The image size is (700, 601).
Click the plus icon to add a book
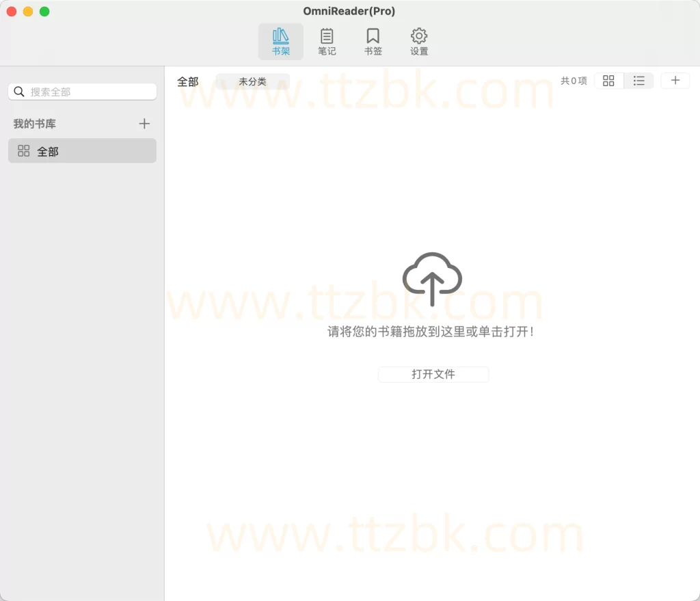(x=675, y=80)
